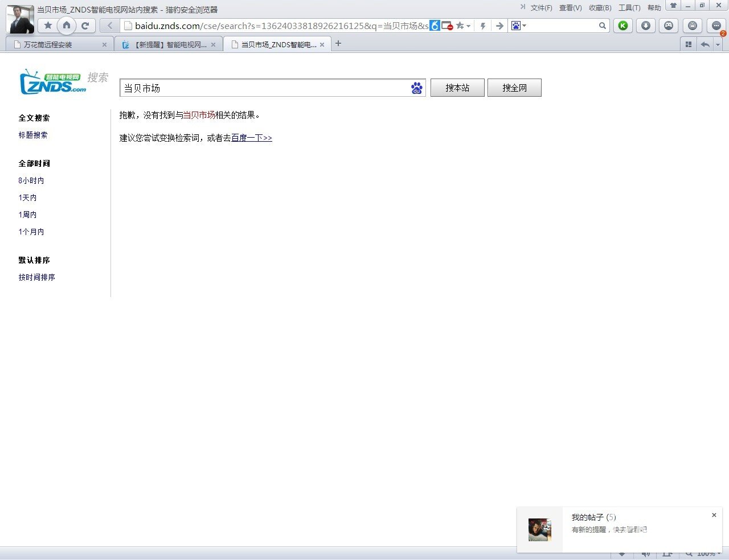
Task: Click the avatar thumbnail in notification popup
Action: pos(539,529)
